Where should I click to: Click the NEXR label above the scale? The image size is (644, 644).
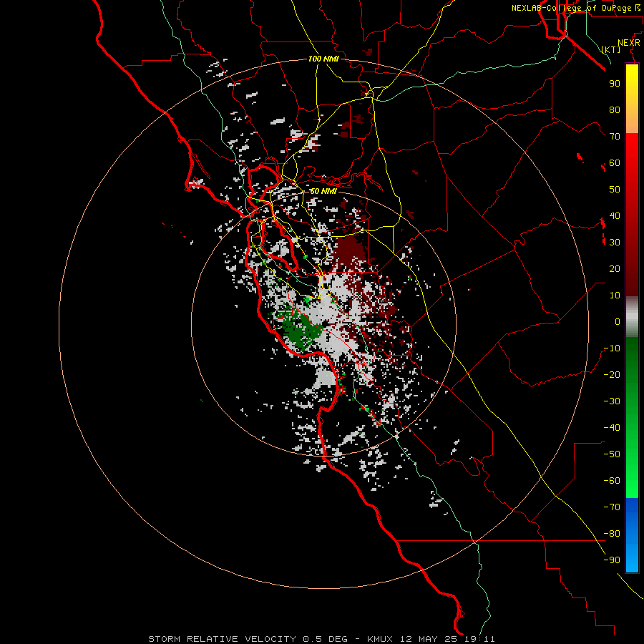tap(629, 43)
